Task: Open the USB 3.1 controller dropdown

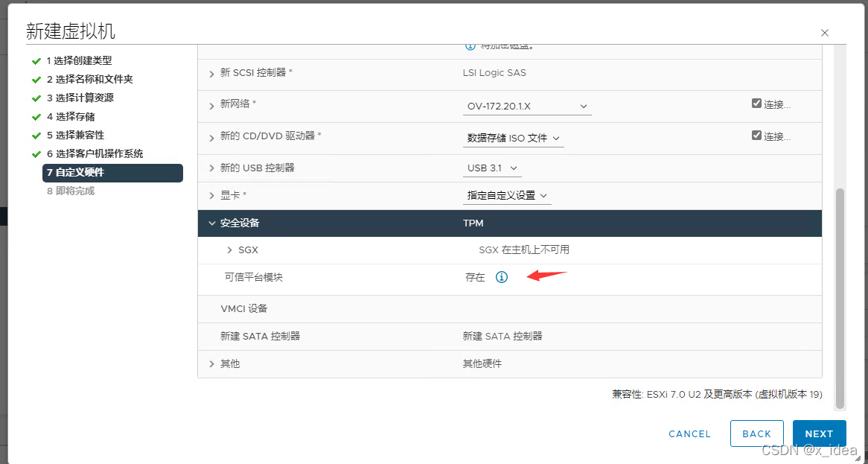Action: point(491,168)
